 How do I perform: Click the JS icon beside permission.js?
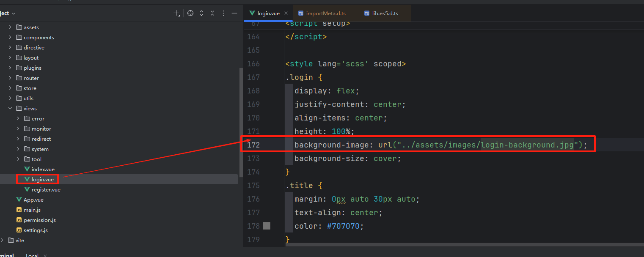pos(19,220)
